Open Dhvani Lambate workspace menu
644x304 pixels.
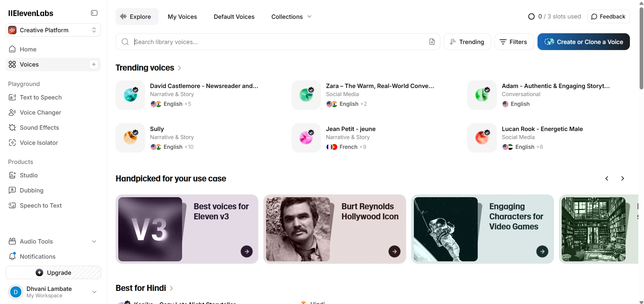coord(53,292)
